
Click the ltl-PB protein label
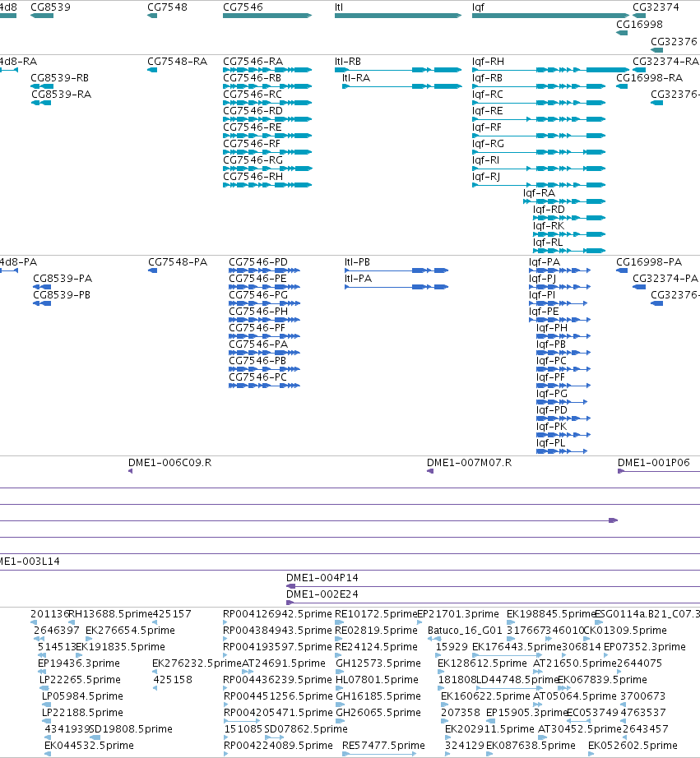(358, 262)
